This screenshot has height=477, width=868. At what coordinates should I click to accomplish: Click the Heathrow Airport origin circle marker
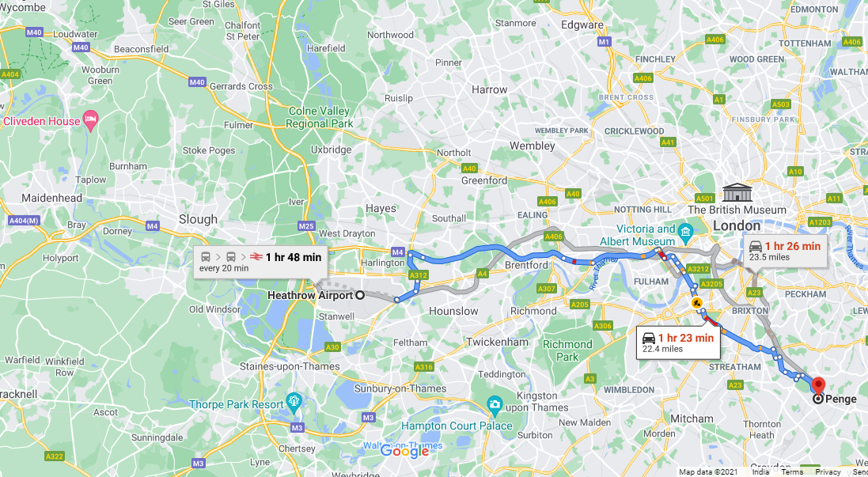360,295
